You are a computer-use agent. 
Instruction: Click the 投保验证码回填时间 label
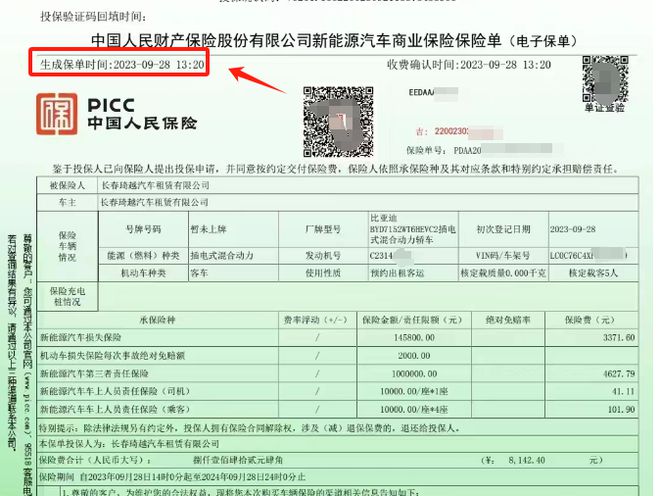[93, 17]
